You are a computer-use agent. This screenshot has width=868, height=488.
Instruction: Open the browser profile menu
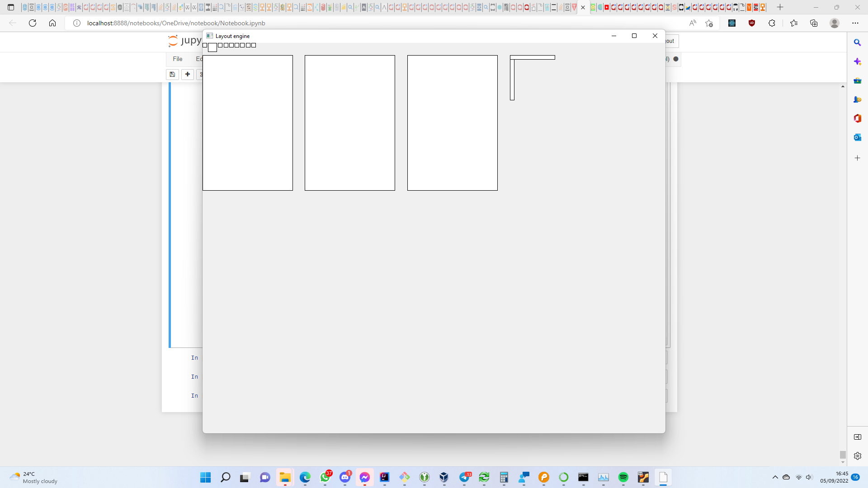click(835, 23)
